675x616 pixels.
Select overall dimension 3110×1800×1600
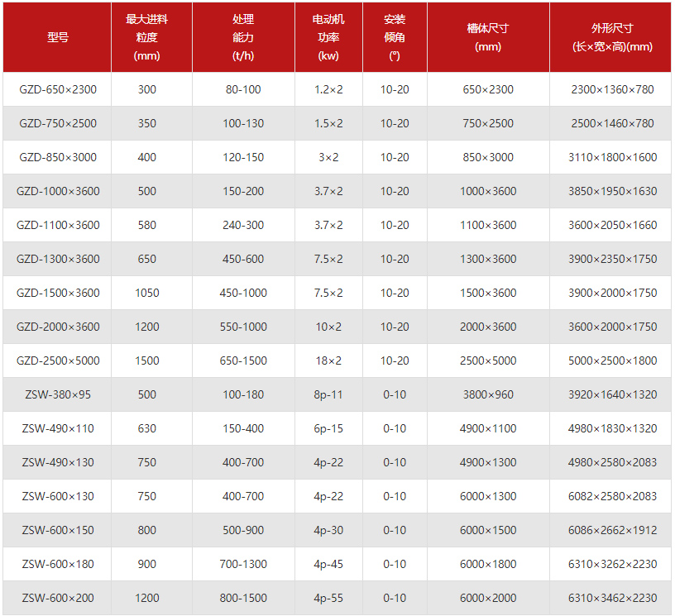612,157
